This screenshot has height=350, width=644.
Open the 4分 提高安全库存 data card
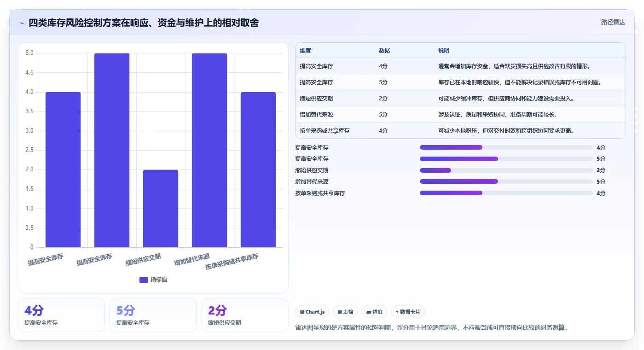coord(61,315)
